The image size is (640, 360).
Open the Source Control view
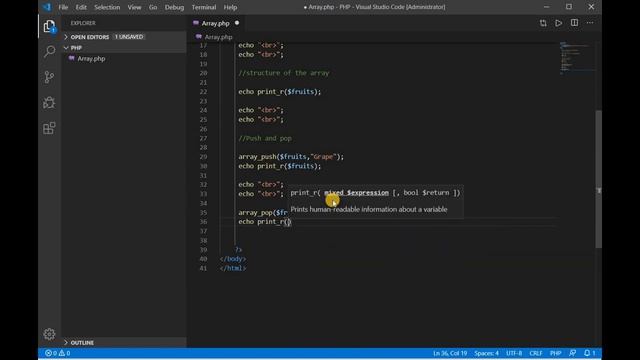(49, 77)
